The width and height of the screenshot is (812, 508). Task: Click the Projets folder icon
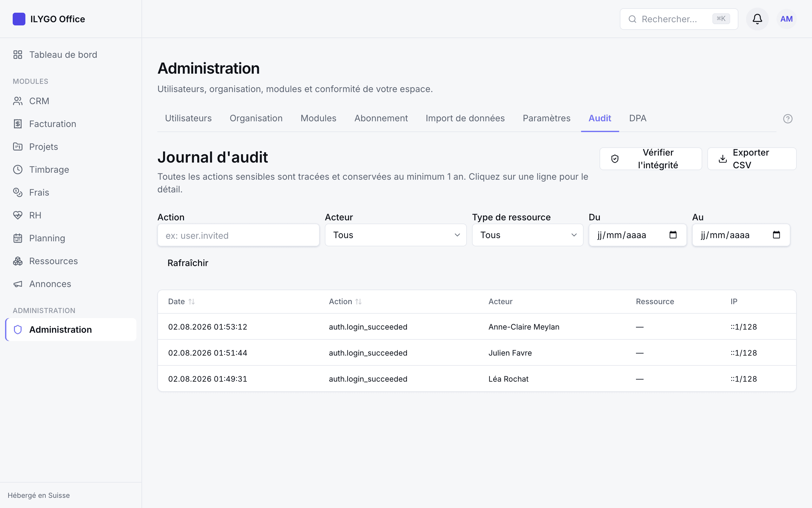point(18,146)
